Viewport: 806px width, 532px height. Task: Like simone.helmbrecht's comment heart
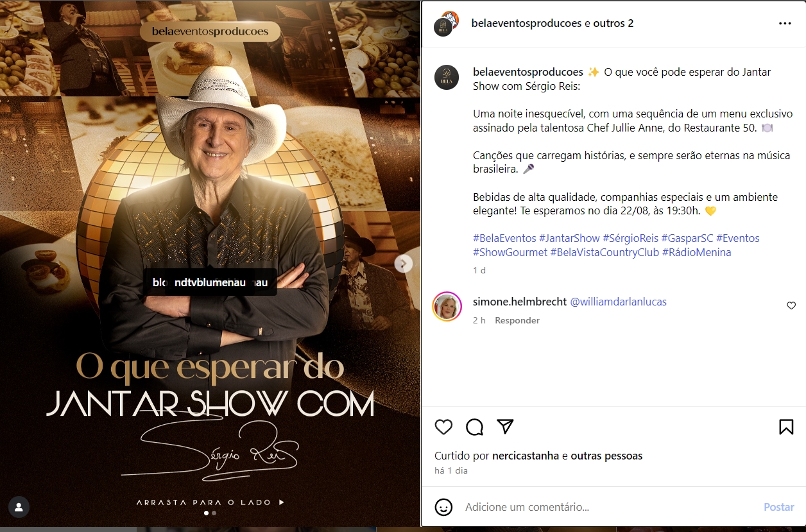(791, 306)
